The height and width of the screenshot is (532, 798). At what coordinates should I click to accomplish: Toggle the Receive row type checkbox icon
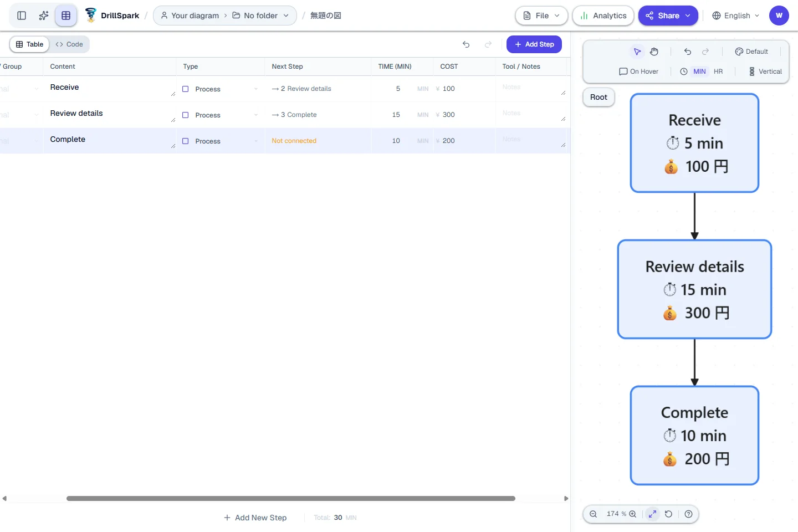(x=186, y=89)
